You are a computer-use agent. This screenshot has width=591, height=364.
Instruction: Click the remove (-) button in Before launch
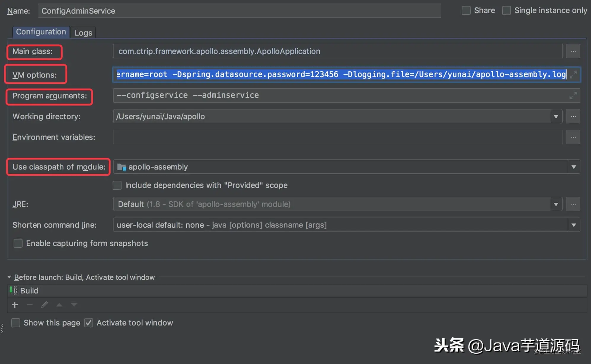tap(29, 304)
